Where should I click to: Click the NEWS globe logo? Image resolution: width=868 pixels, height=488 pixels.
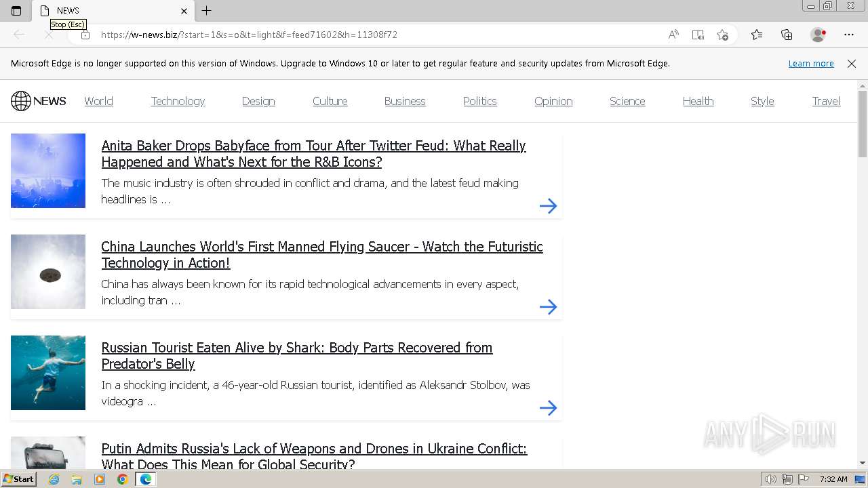click(39, 101)
